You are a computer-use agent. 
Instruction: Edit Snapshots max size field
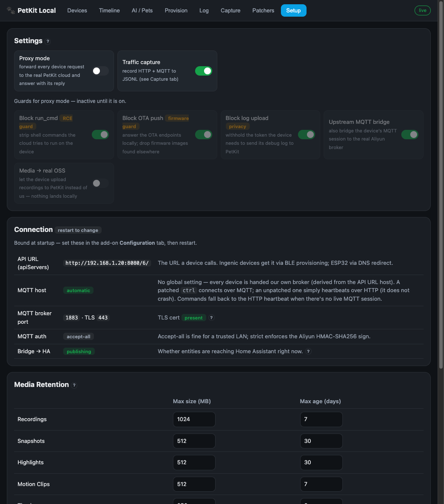click(194, 441)
